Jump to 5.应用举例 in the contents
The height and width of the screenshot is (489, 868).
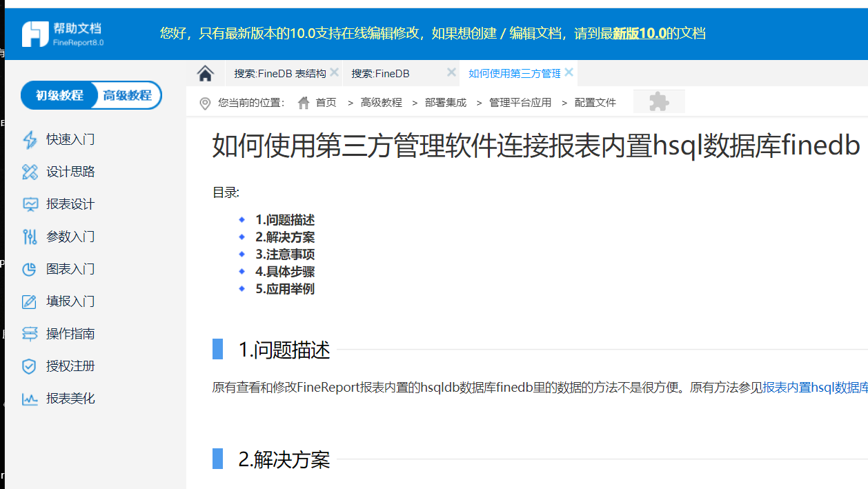click(285, 289)
